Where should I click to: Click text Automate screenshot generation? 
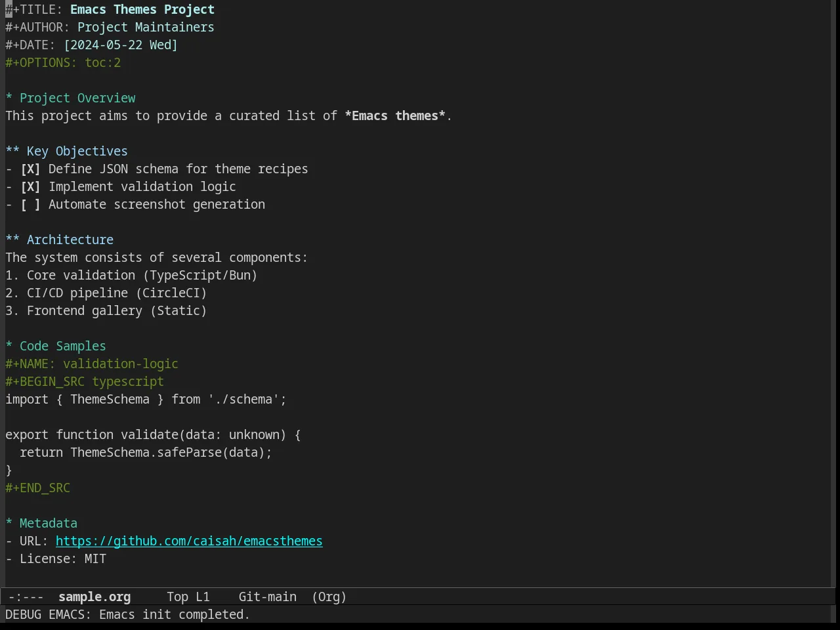point(157,204)
